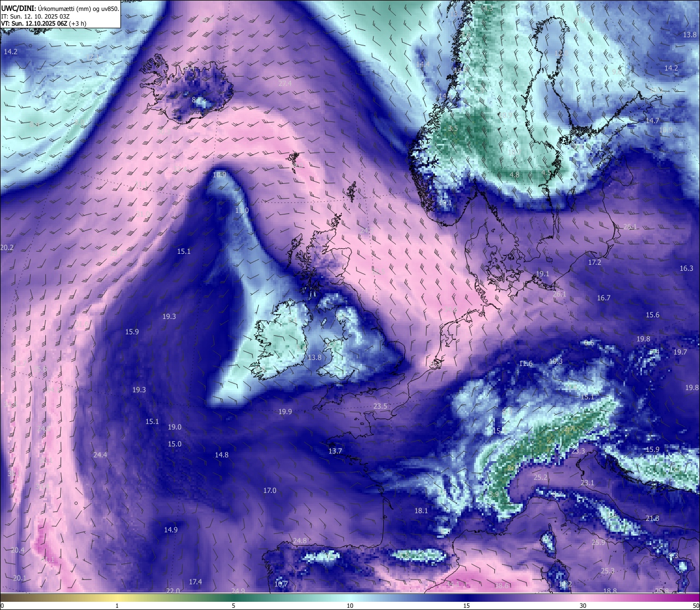The width and height of the screenshot is (700, 610).
Task: Select the 16.3 value label
Action: coord(686,269)
